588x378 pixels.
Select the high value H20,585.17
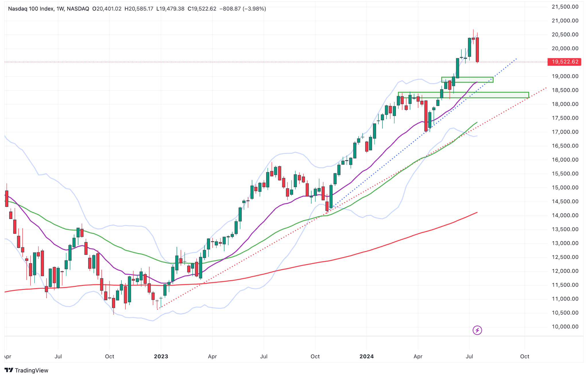(139, 9)
